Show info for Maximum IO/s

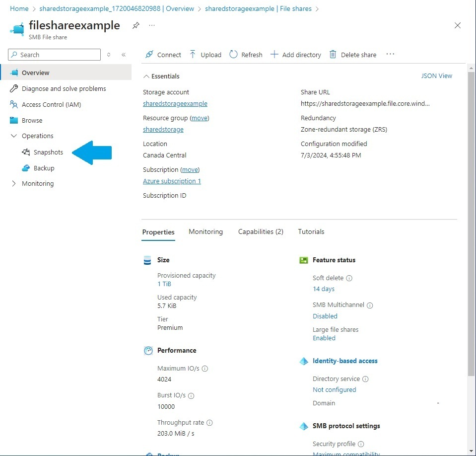(x=205, y=369)
